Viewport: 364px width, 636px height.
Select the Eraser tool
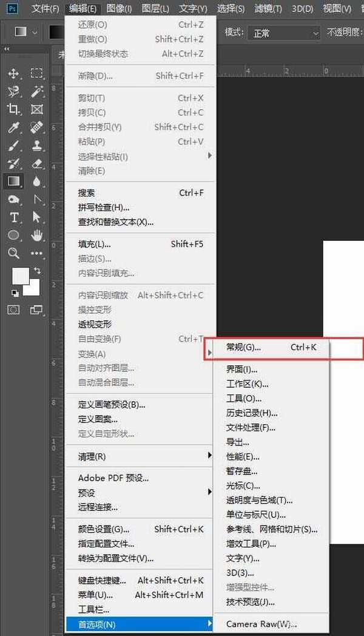37,163
